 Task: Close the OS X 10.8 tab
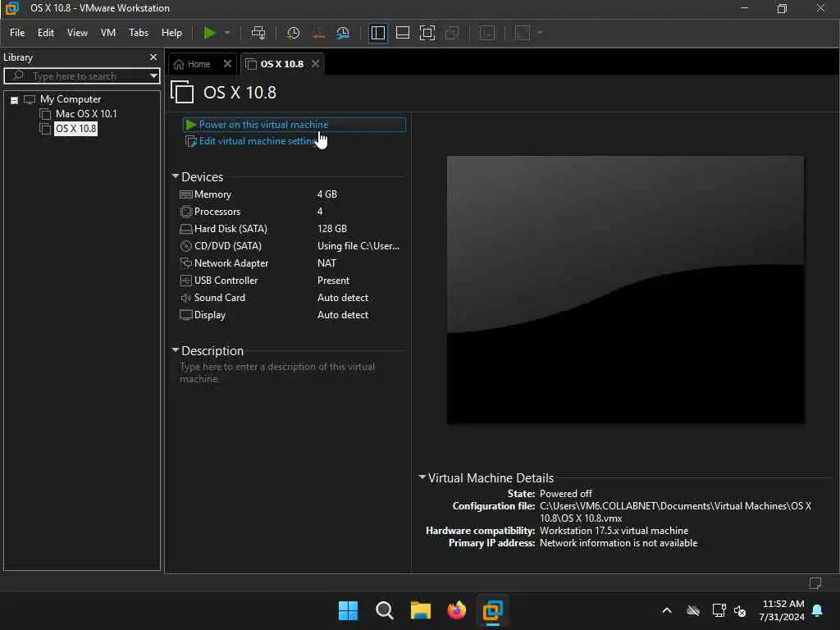click(316, 64)
